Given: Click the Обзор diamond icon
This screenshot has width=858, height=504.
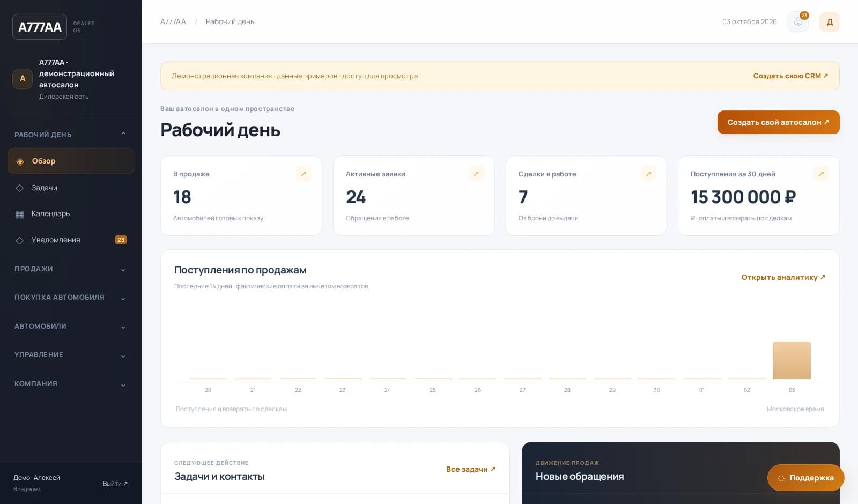Looking at the screenshot, I should pyautogui.click(x=20, y=161).
